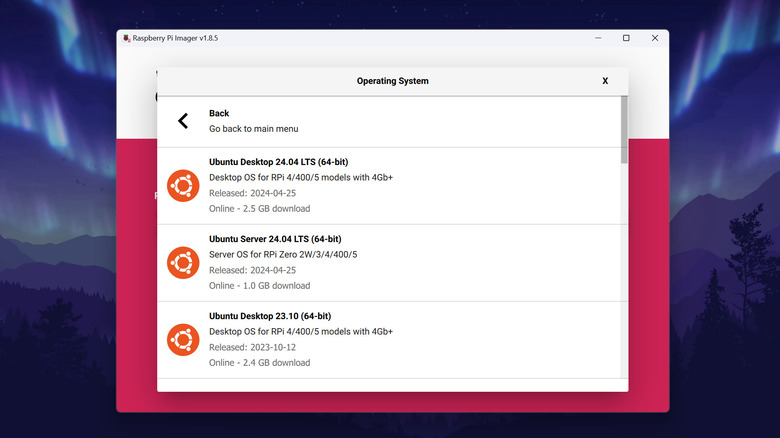Image resolution: width=780 pixels, height=438 pixels.
Task: Click 'Released: 2023-10-12' text
Action: 252,347
